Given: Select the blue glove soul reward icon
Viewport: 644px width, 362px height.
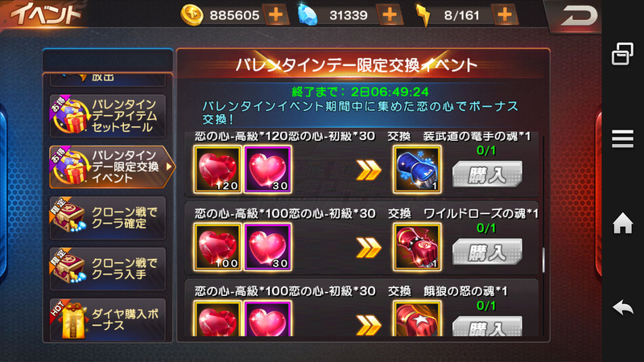Looking at the screenshot, I should (x=417, y=169).
